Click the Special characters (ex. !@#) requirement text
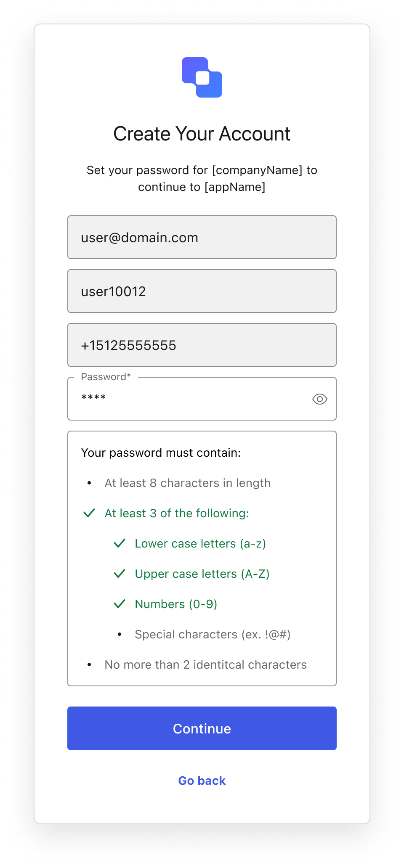The height and width of the screenshot is (868, 404). click(213, 634)
